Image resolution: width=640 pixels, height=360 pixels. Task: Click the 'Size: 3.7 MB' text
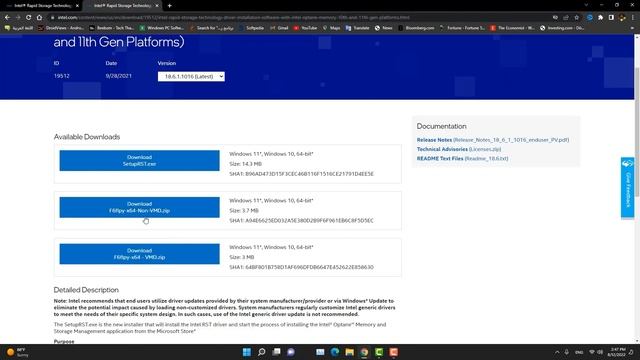(x=244, y=211)
